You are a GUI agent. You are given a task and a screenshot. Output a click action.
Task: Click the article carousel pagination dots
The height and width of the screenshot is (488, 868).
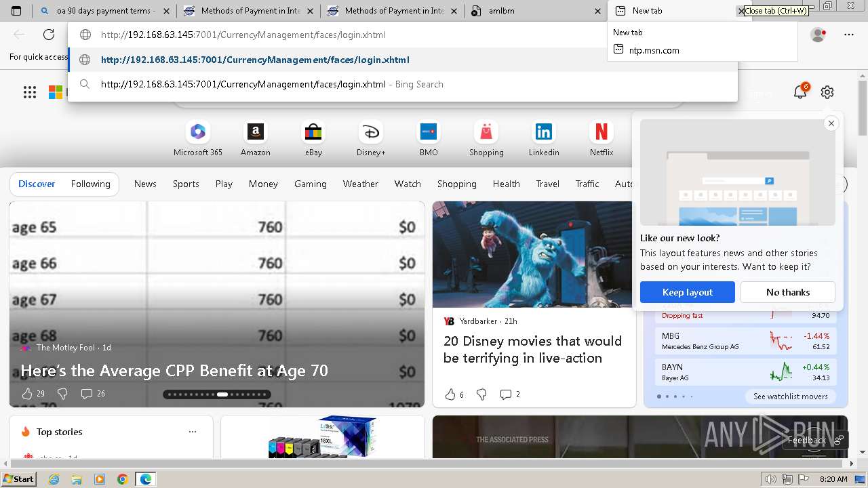tap(217, 394)
